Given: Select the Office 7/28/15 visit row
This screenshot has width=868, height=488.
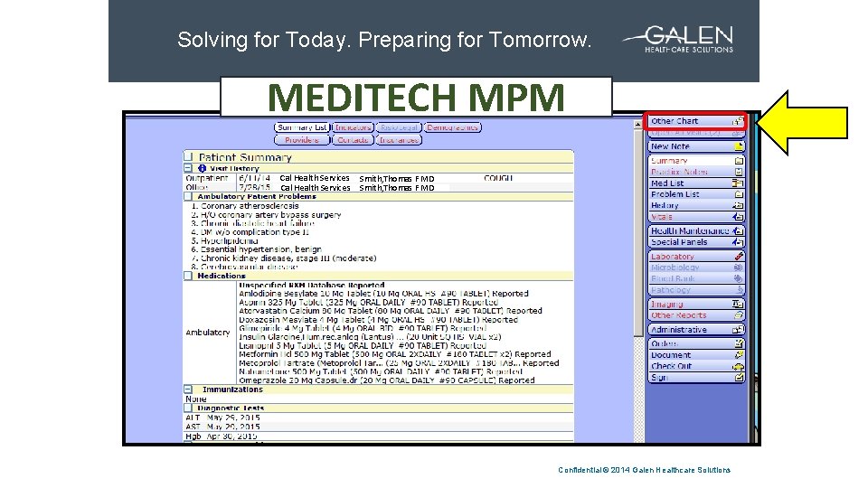Looking at the screenshot, I should click(x=379, y=188).
